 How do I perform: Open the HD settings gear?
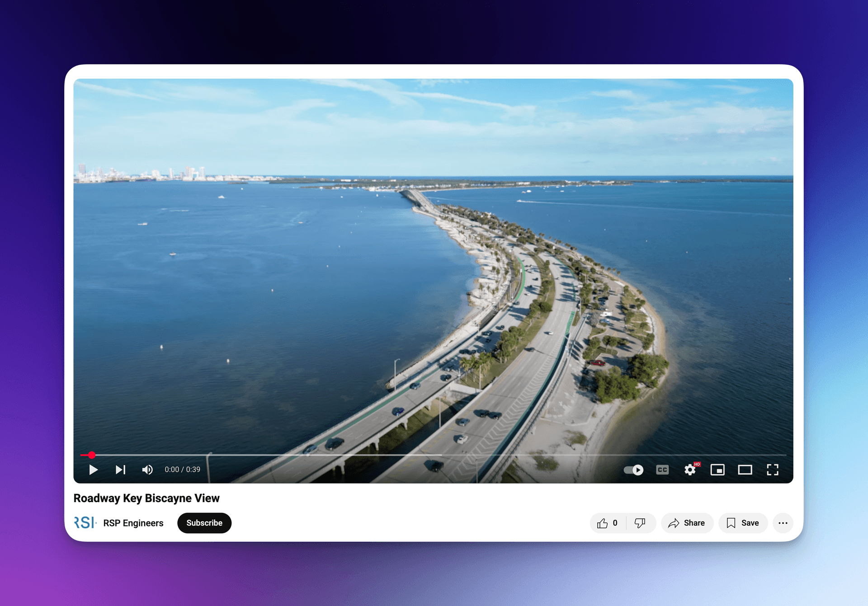tap(690, 470)
